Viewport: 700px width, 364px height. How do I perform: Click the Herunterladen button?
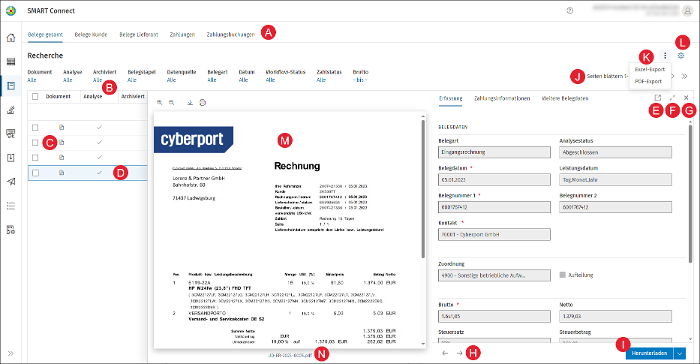pos(650,353)
